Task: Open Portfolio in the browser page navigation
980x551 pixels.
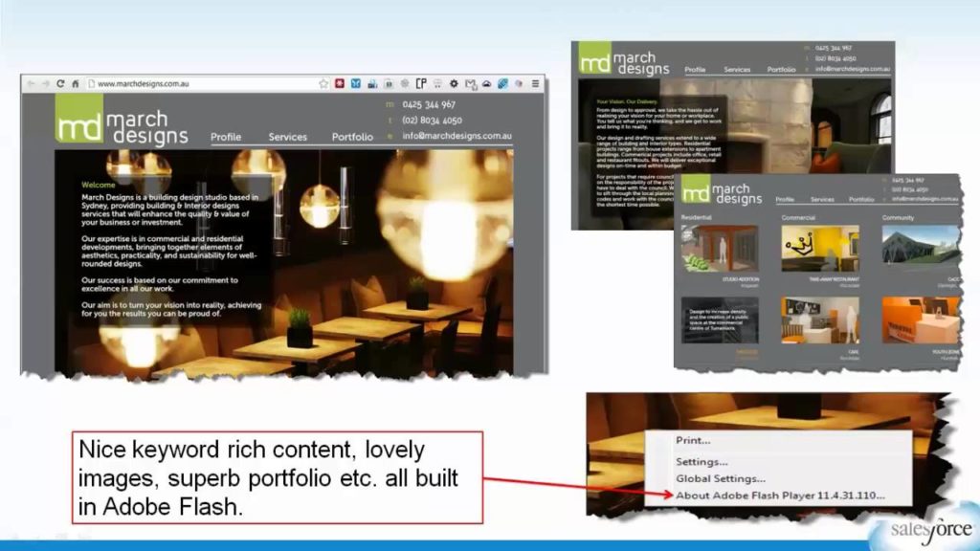Action: (352, 137)
